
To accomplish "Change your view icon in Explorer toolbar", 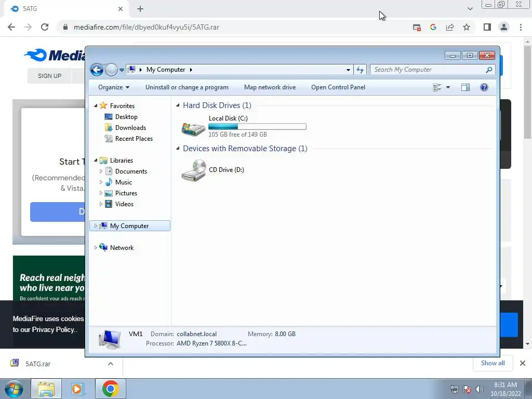I will [437, 87].
